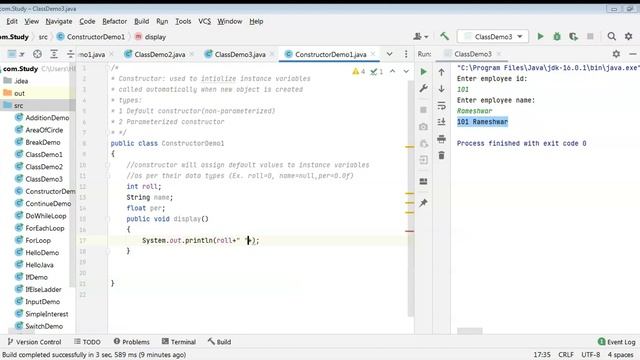Image resolution: width=640 pixels, height=360 pixels.
Task: Show the hidden editor tabs dropdown
Action: pyautogui.click(x=389, y=54)
